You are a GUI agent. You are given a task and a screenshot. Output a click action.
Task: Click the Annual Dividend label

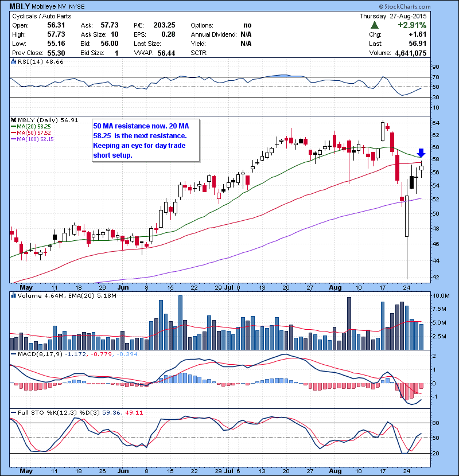tap(213, 34)
